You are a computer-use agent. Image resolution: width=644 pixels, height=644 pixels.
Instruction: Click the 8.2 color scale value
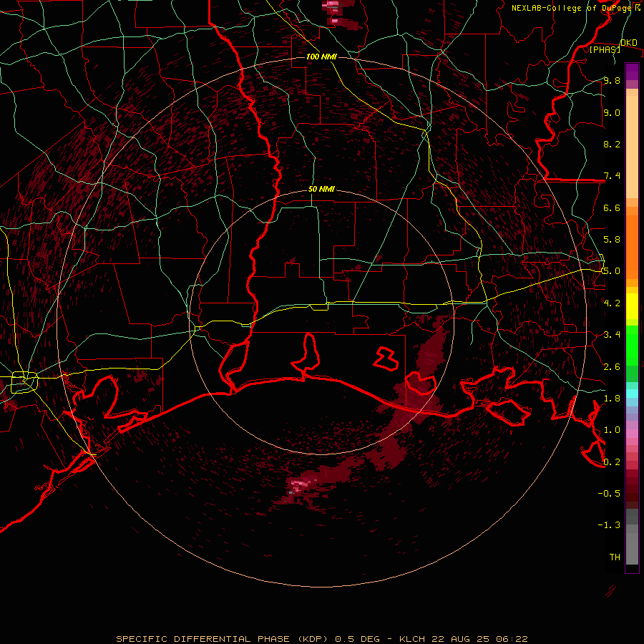point(612,144)
